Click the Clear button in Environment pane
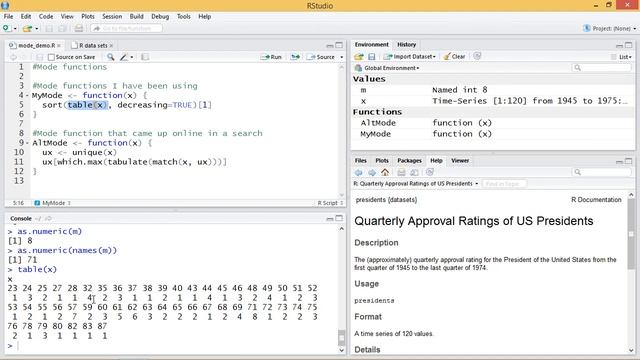The width and height of the screenshot is (640, 360). (x=454, y=56)
